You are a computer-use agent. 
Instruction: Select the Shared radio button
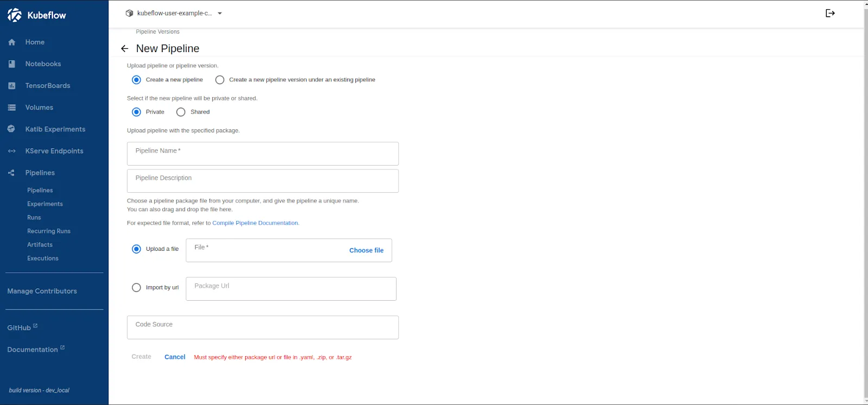[x=181, y=112]
